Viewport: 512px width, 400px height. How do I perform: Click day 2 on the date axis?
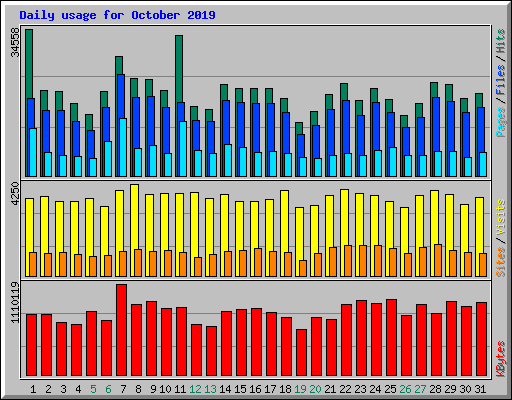click(x=48, y=389)
